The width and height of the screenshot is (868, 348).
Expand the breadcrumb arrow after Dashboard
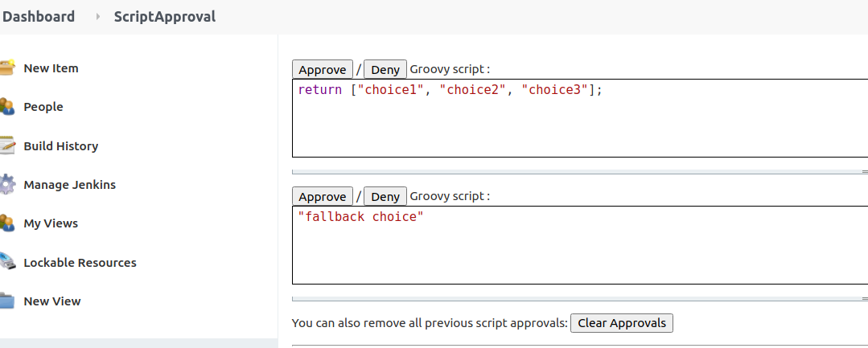[97, 17]
